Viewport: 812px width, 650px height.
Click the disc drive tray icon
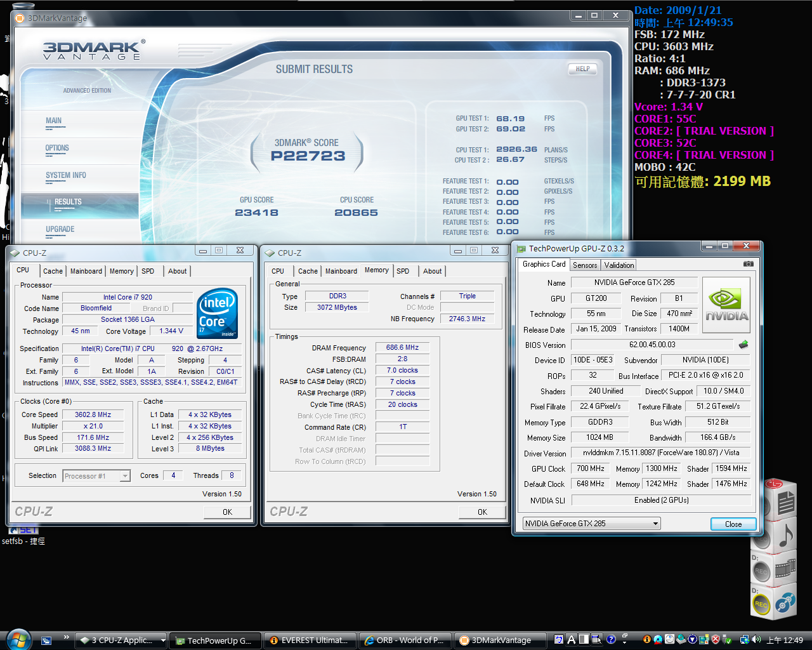(x=681, y=640)
